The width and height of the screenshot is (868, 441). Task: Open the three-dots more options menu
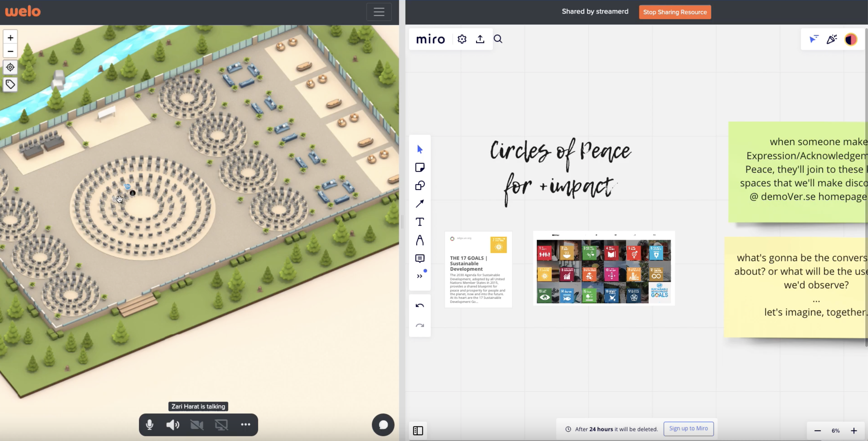pos(246,424)
